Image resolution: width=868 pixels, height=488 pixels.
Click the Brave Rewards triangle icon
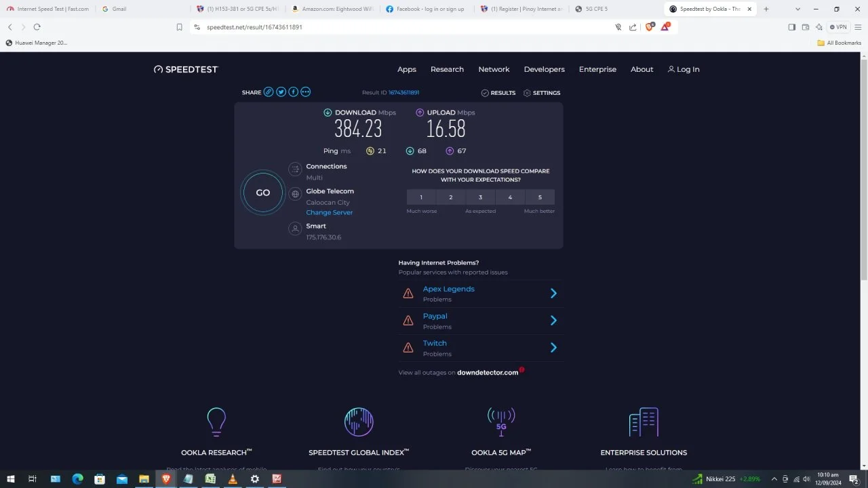coord(665,27)
